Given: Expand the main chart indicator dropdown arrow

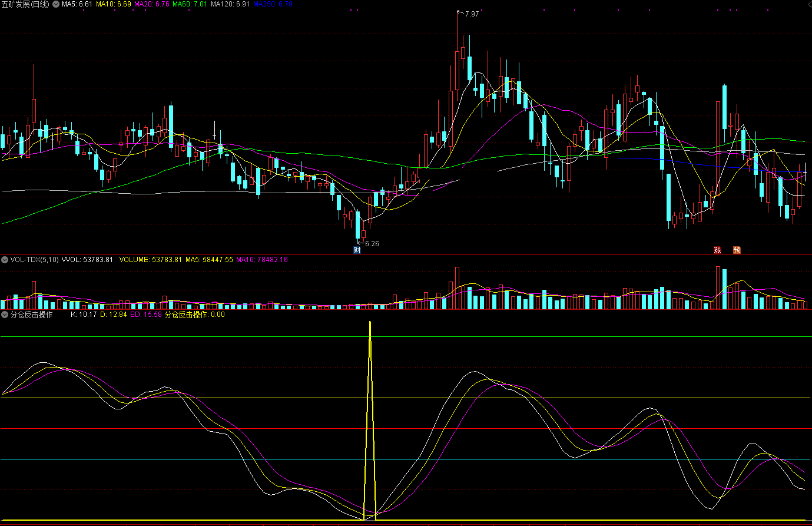Looking at the screenshot, I should click(x=56, y=4).
